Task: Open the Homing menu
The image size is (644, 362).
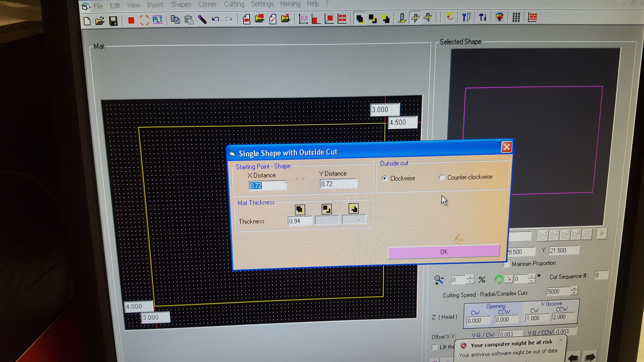Action: pyautogui.click(x=290, y=4)
